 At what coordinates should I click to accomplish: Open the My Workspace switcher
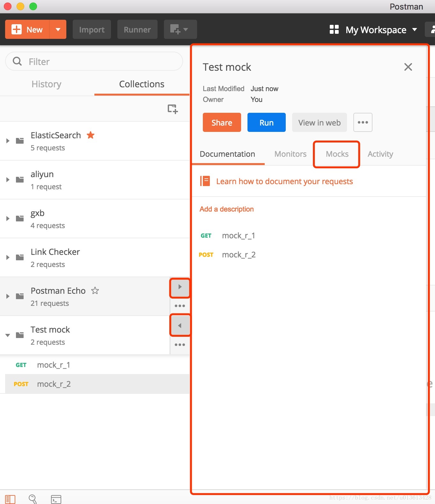point(381,30)
